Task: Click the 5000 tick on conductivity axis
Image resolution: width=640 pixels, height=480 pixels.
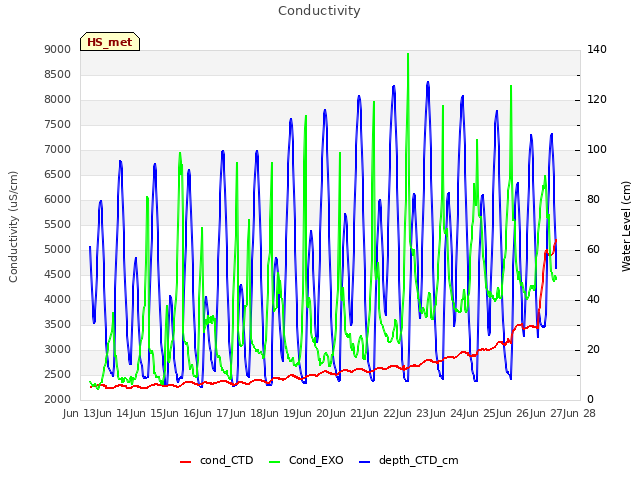Action: point(58,250)
